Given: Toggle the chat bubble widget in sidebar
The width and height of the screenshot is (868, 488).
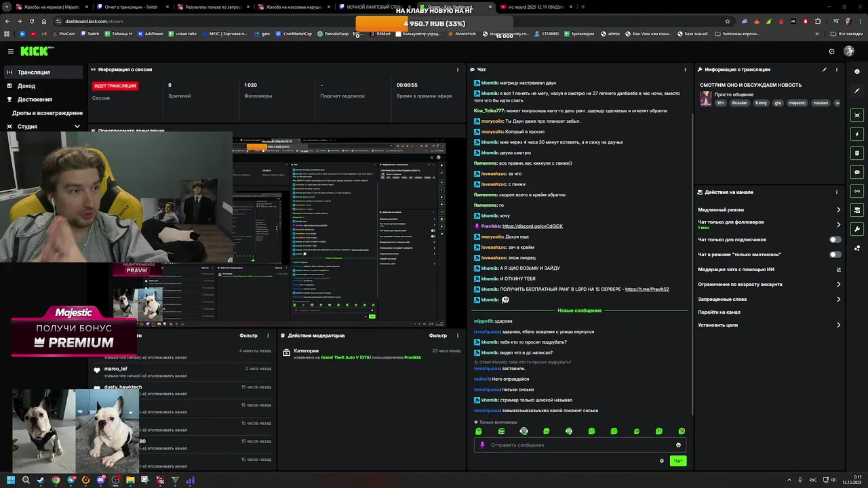Looking at the screenshot, I should tap(857, 172).
